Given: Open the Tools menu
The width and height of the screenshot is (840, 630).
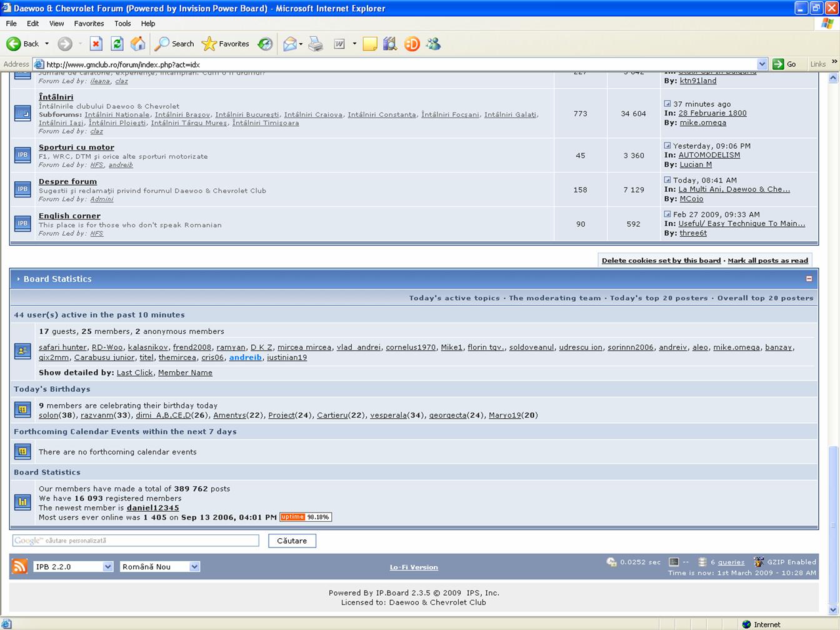Looking at the screenshot, I should (122, 23).
